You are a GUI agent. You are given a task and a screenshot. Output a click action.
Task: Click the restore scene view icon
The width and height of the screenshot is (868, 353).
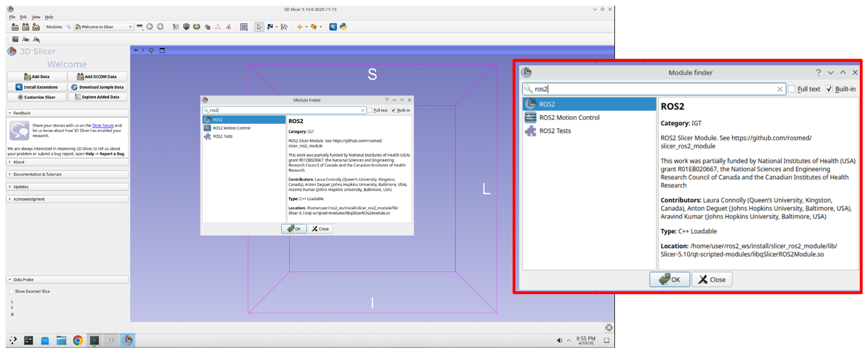click(36, 40)
